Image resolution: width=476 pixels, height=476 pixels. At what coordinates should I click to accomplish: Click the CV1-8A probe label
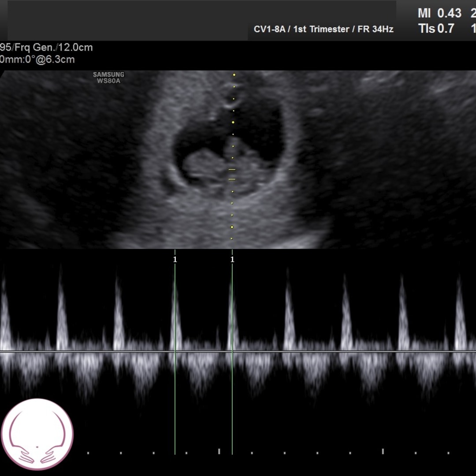coord(269,30)
